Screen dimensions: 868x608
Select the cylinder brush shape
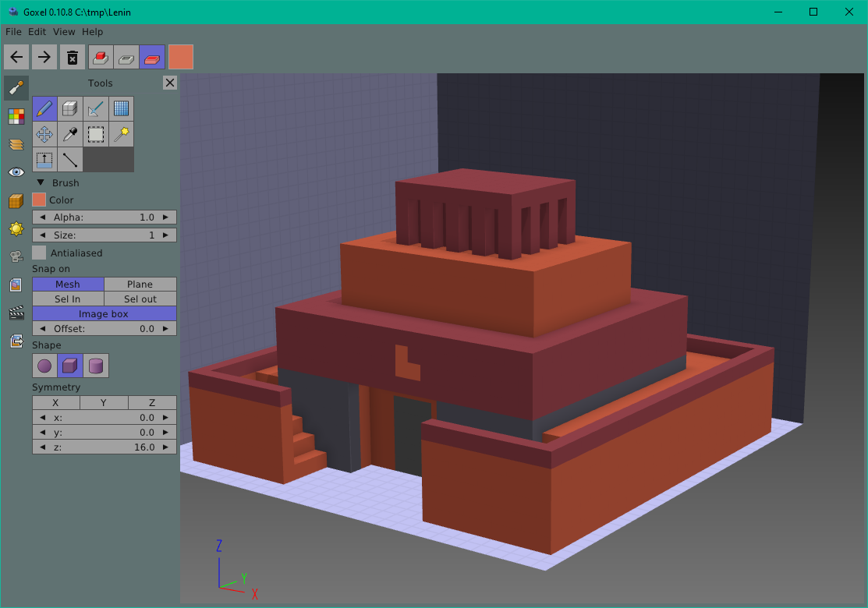(96, 366)
